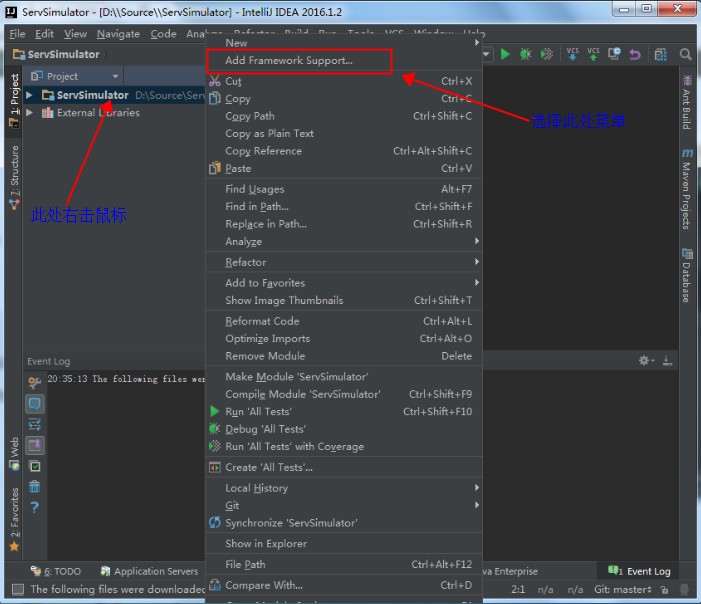Expand External Libraries tree node

click(x=29, y=112)
